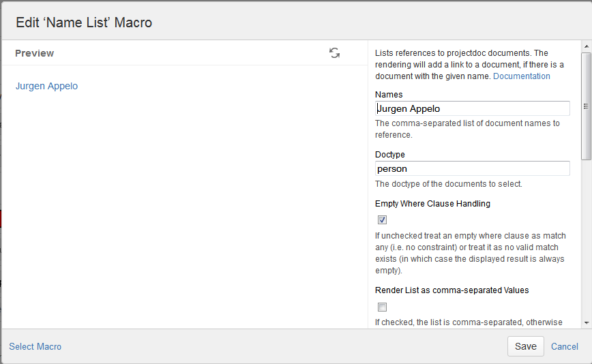Toggle the Empty Where Clause Handling checkbox
Viewport: 592px width, 364px height.
click(382, 219)
